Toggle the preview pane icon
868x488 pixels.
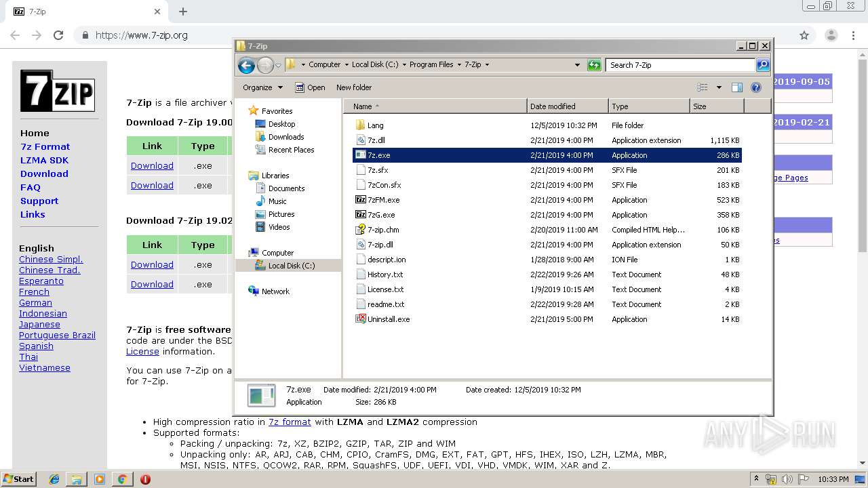(x=737, y=87)
